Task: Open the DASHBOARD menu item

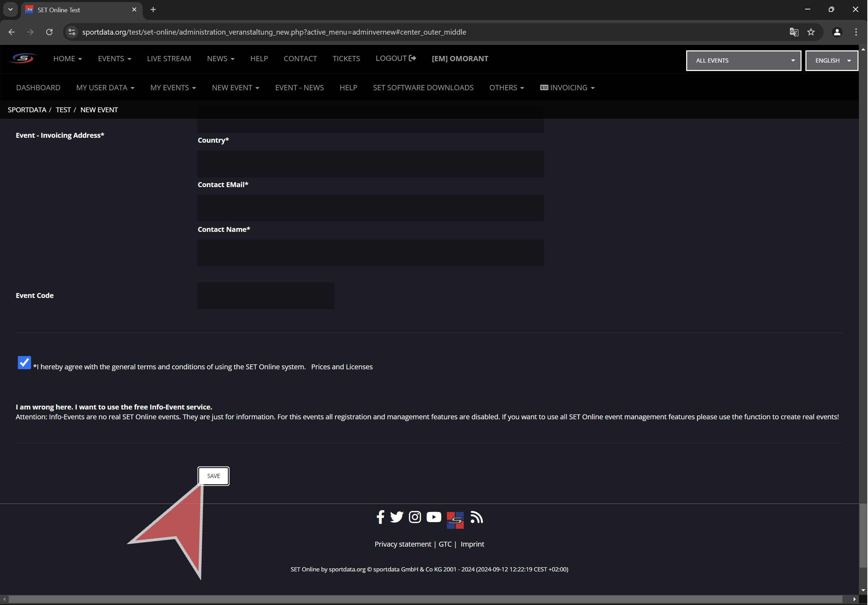Action: tap(38, 88)
